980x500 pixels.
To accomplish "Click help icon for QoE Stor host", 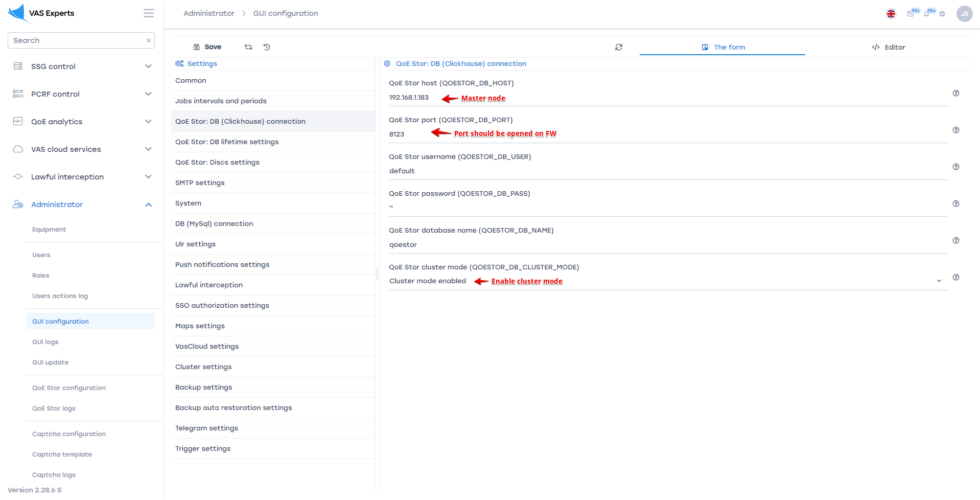I will tap(955, 93).
